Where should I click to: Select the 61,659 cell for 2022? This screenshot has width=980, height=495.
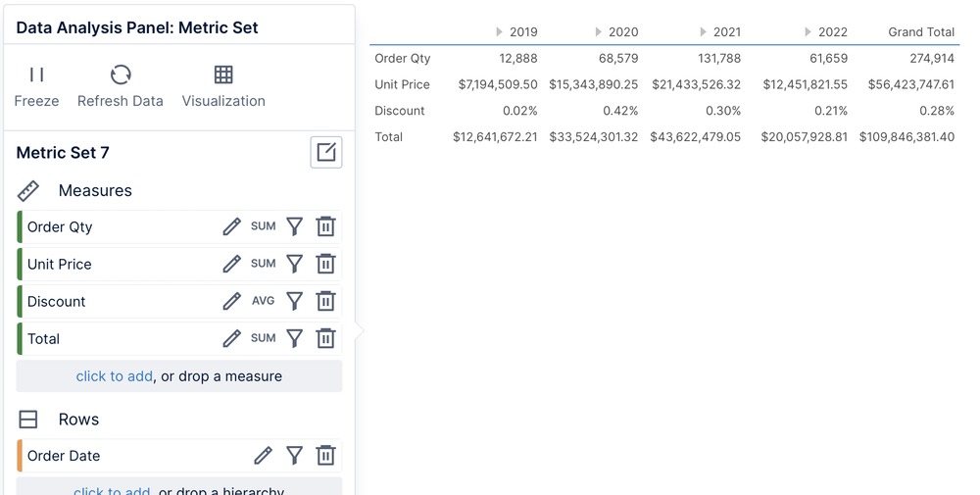[829, 58]
